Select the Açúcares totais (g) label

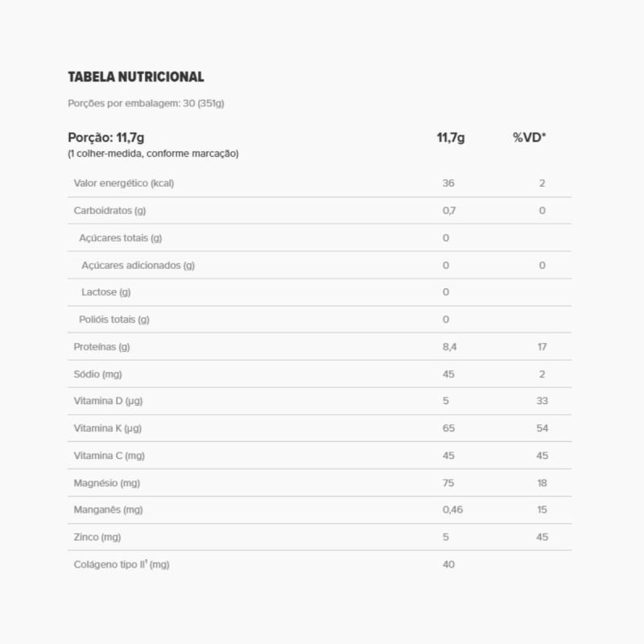tap(121, 237)
